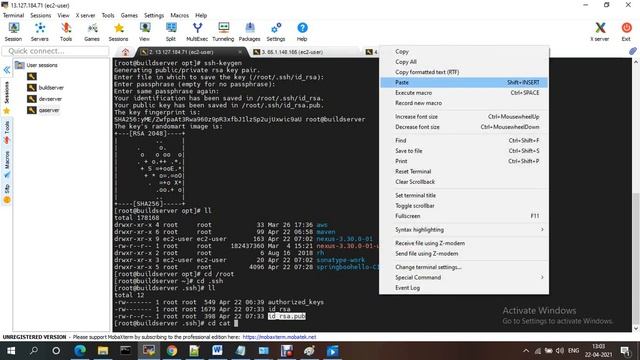The image size is (640, 360).
Task: Click the View toolbar icon
Action: (x=144, y=32)
